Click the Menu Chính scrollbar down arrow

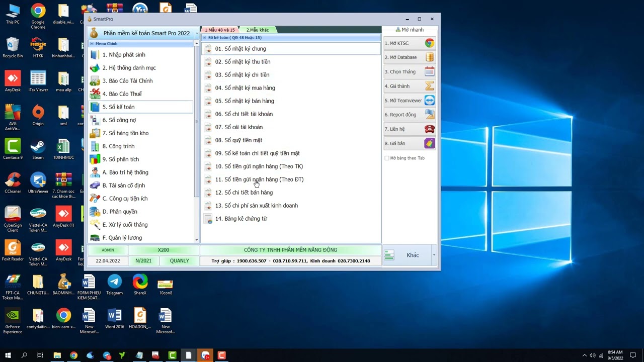click(x=197, y=240)
